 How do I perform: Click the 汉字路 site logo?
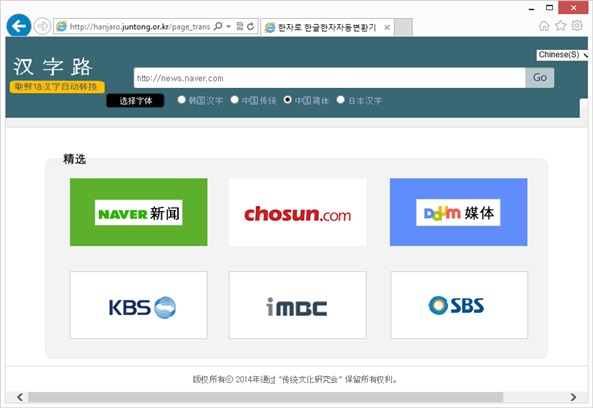53,67
